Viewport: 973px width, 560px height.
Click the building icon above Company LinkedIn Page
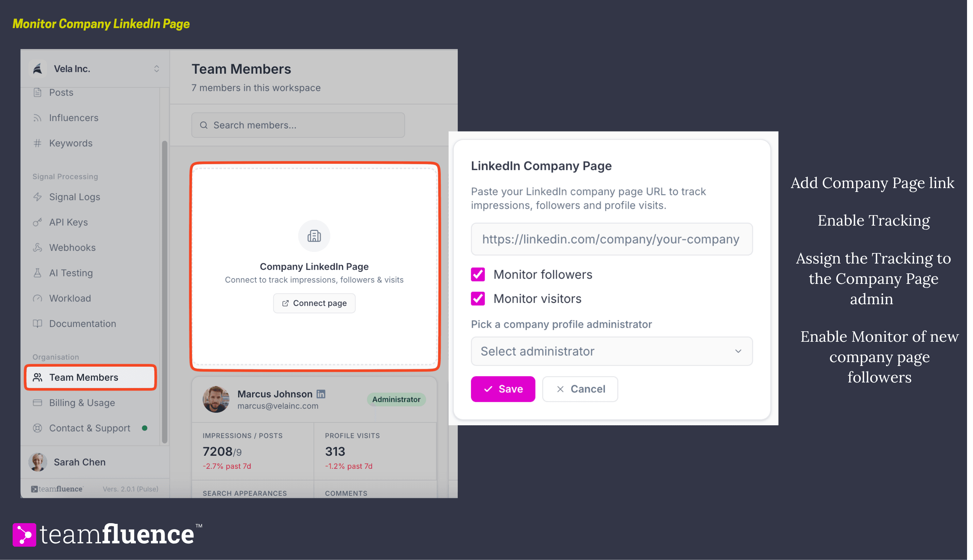point(314,236)
